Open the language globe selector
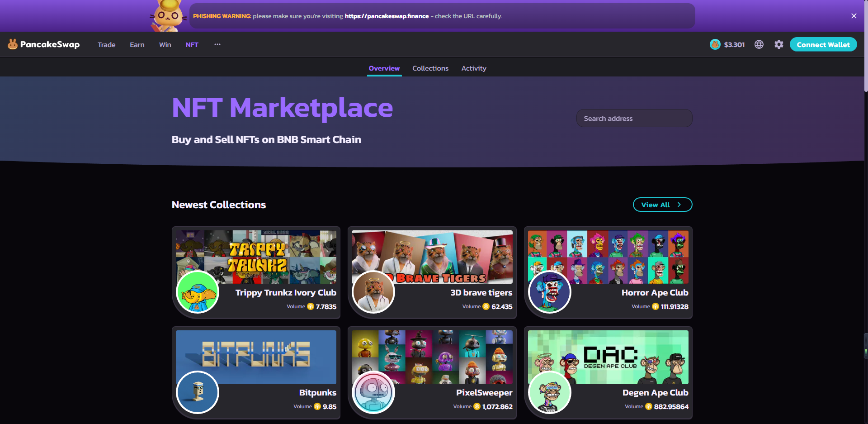This screenshot has width=868, height=424. click(759, 44)
